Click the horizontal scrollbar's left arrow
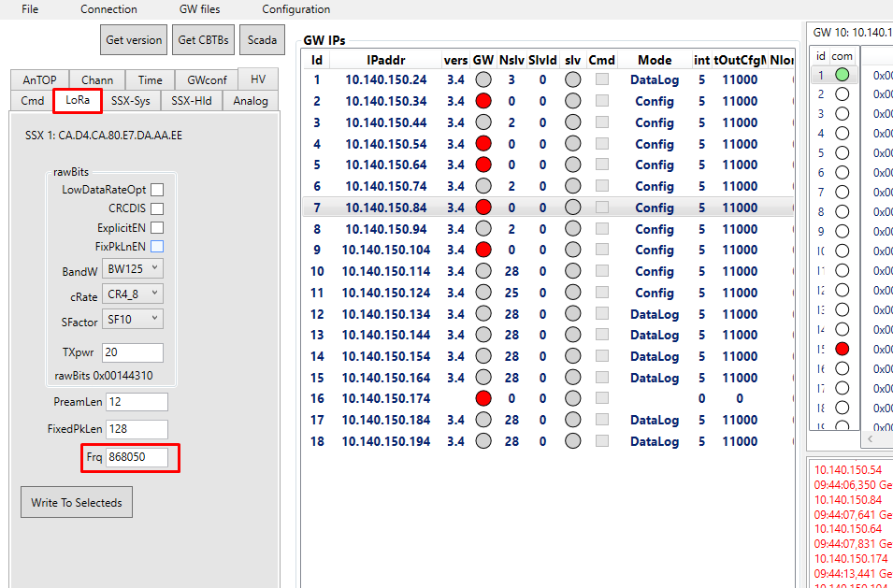This screenshot has height=588, width=893. 871,438
